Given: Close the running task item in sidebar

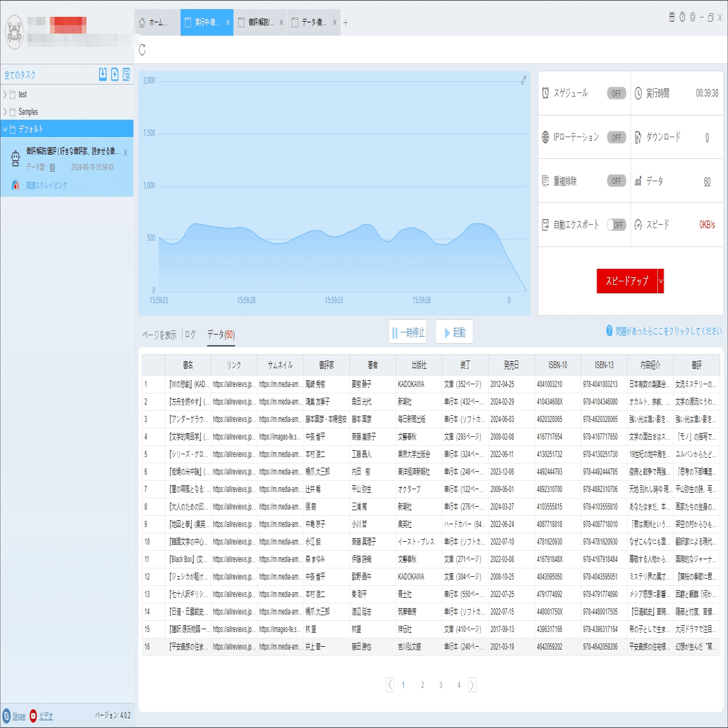Looking at the screenshot, I should (x=125, y=153).
